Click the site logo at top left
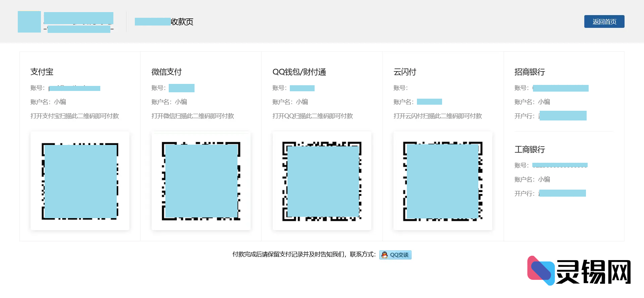 [x=30, y=22]
